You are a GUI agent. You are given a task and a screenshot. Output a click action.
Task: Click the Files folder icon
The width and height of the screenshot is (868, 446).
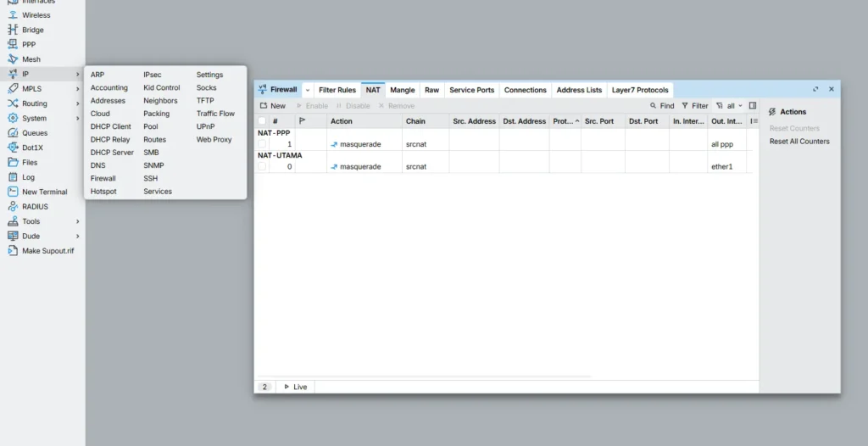click(13, 162)
